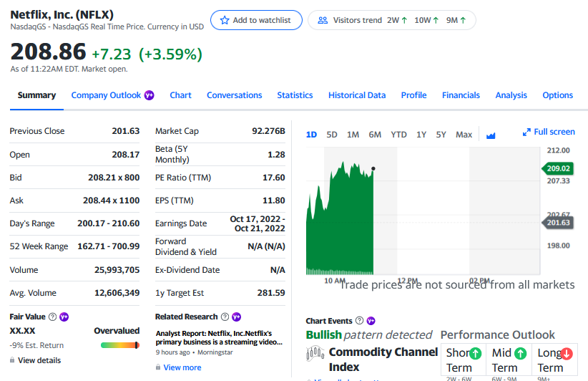Click the Short Term green up arrow
This screenshot has height=381, width=588.
coord(476,353)
